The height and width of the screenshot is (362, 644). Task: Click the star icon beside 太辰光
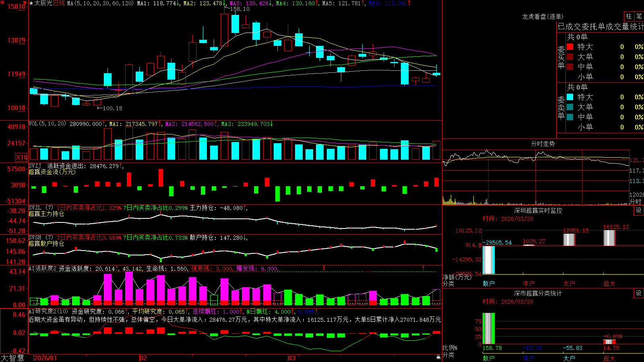pyautogui.click(x=31, y=3)
